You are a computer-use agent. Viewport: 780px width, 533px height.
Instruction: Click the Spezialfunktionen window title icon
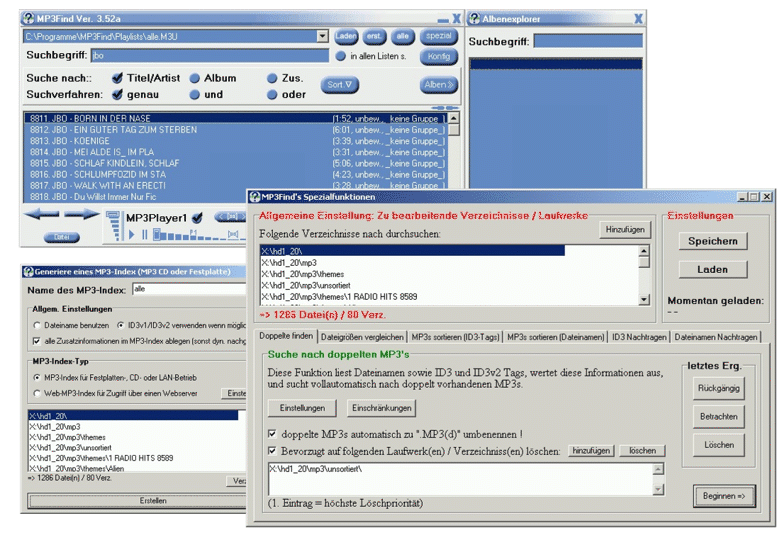point(255,197)
